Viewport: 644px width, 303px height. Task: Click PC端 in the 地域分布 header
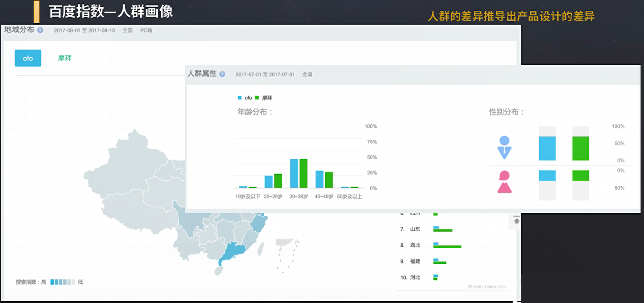[x=146, y=30]
